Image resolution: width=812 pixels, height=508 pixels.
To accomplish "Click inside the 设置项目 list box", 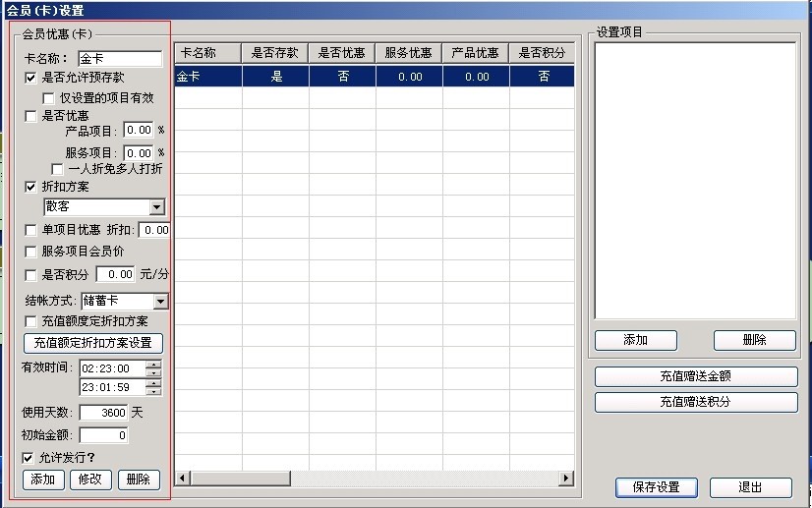I will 695,181.
